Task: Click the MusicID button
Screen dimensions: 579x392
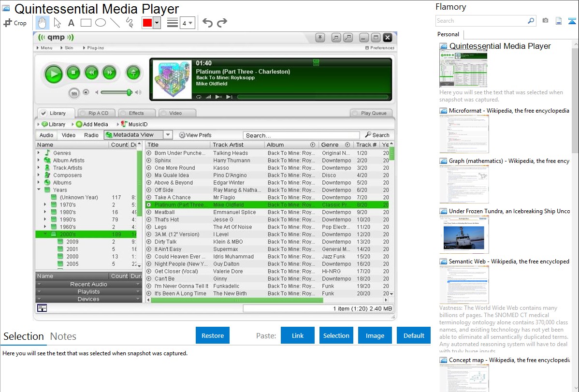Action: [134, 125]
